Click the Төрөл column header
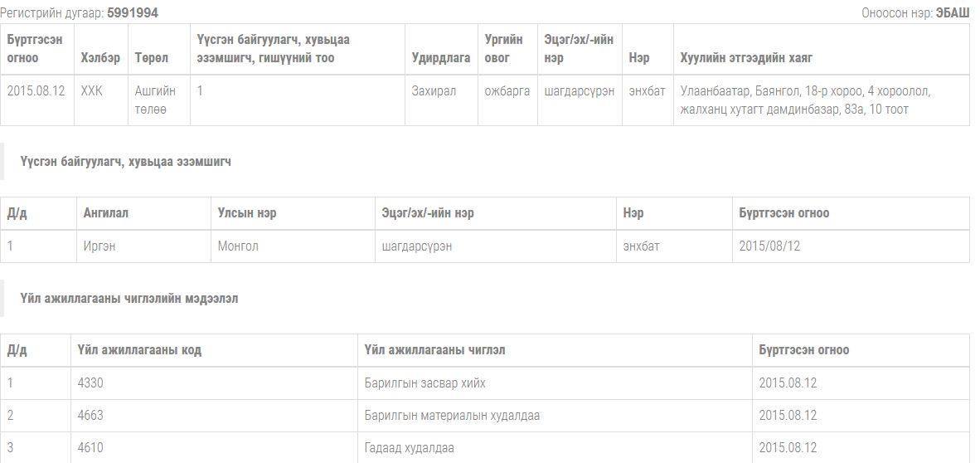Viewport: 980px width, 463px height. [152, 58]
